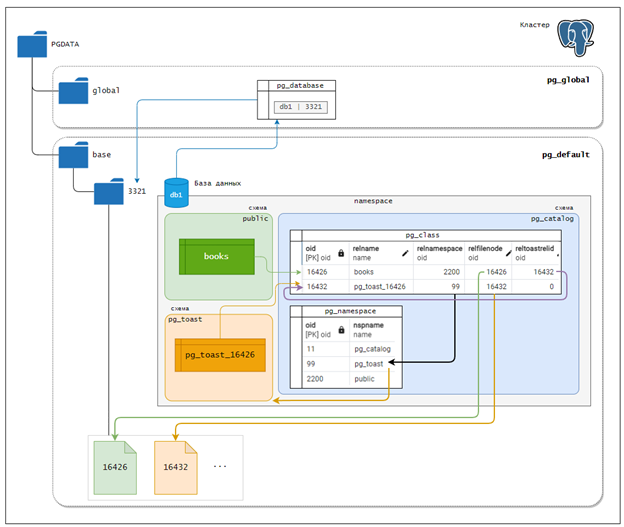Select the books row in pg_class

click(x=432, y=272)
